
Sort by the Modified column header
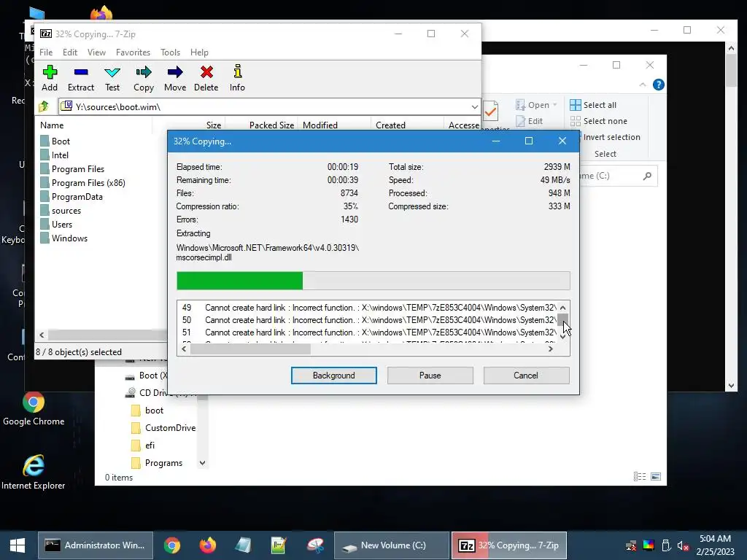(320, 125)
